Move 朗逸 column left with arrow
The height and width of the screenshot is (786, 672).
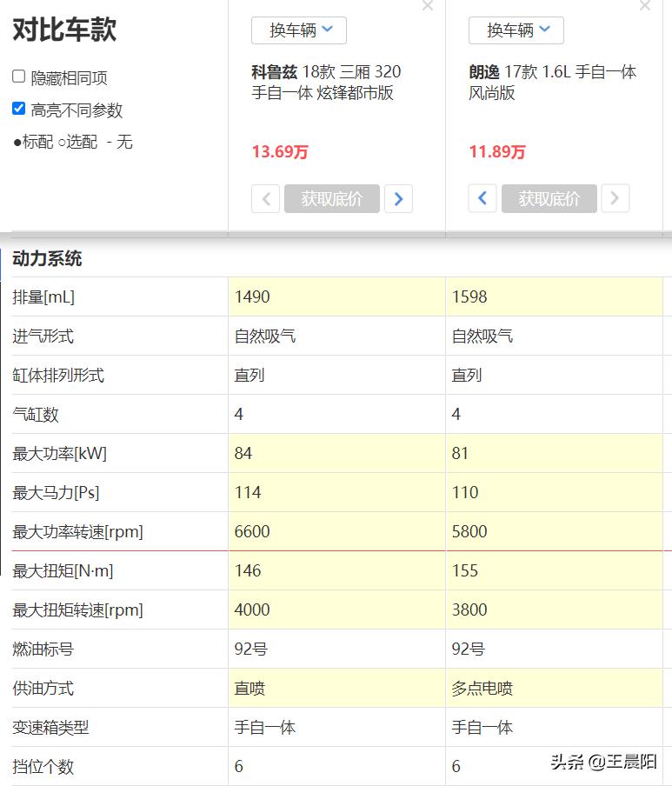coord(482,198)
